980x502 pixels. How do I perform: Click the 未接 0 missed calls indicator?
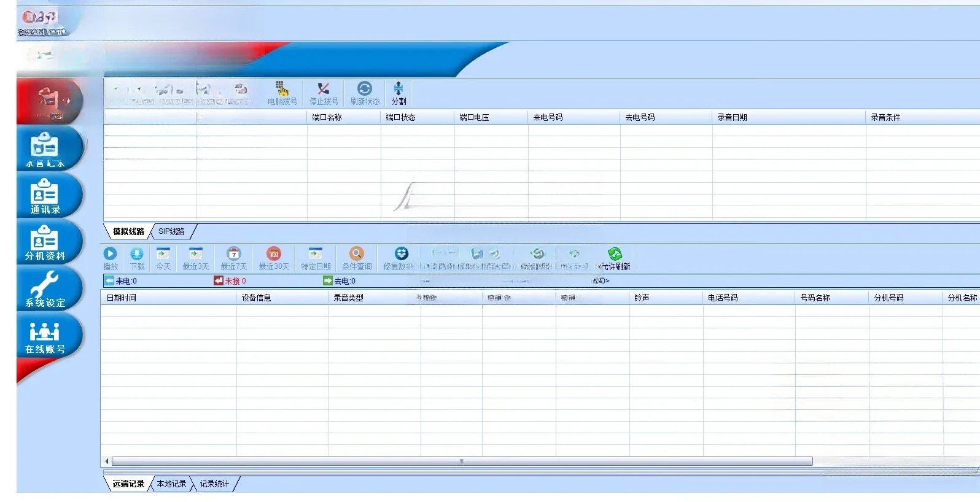click(x=230, y=281)
